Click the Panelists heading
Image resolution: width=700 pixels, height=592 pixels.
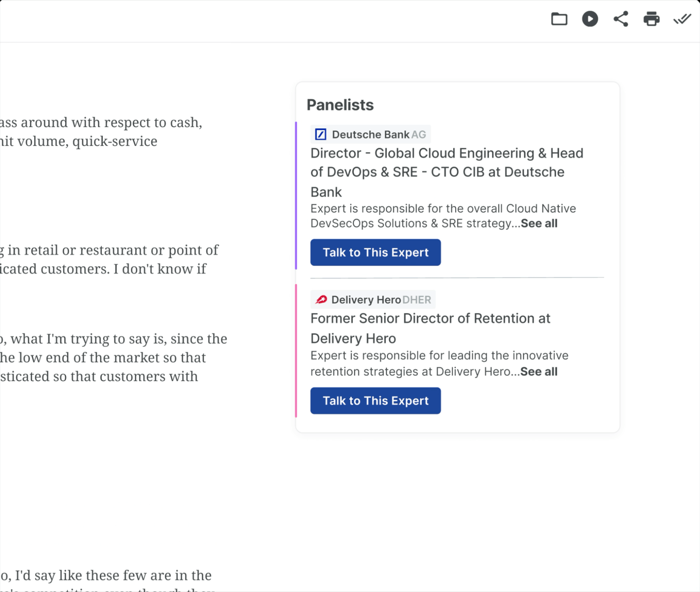point(340,105)
